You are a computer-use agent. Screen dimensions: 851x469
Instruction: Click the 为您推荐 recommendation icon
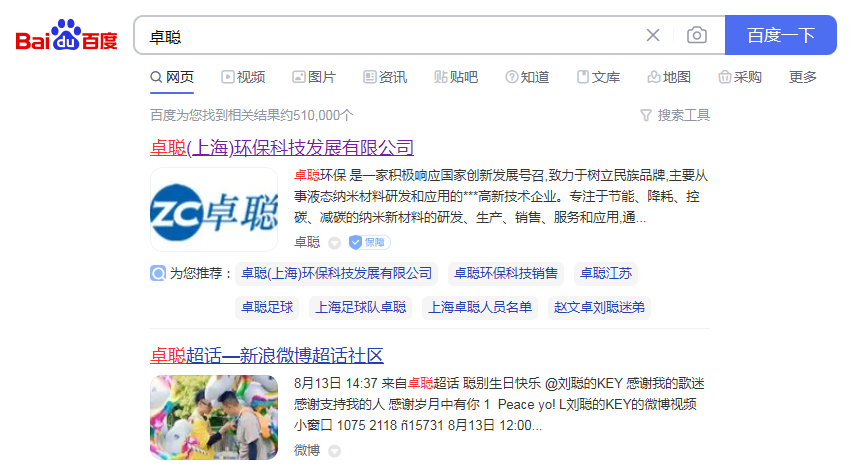tap(158, 273)
